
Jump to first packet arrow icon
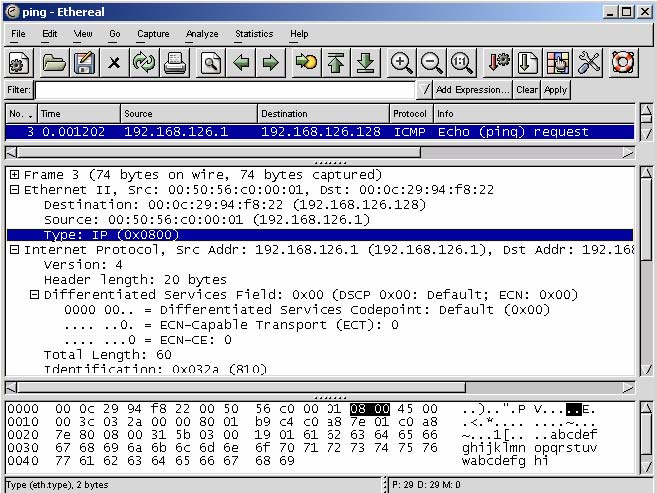click(x=335, y=63)
